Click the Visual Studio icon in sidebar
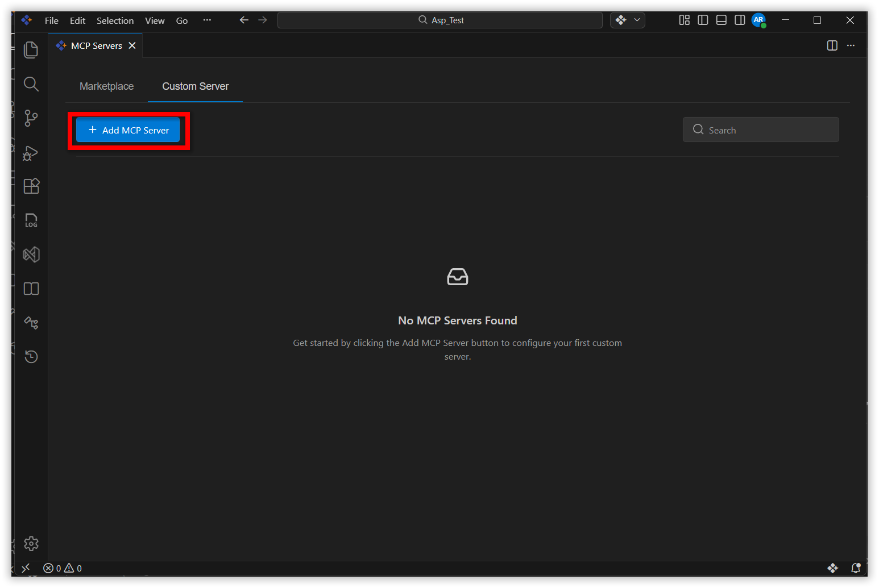Screen dimensions: 879x588 tap(31, 255)
